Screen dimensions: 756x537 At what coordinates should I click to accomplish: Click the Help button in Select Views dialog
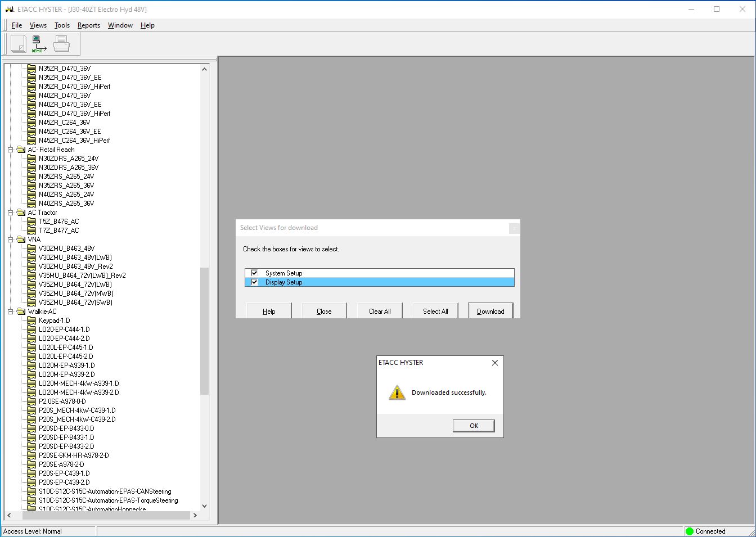point(269,311)
